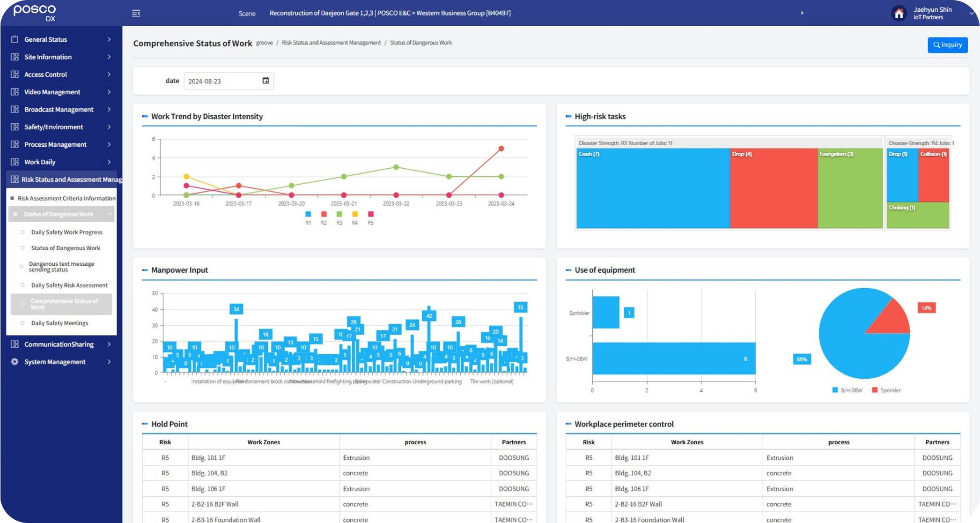Screen dimensions: 980x523
Task: Click the red Drop (4) treemap block
Action: (774, 188)
